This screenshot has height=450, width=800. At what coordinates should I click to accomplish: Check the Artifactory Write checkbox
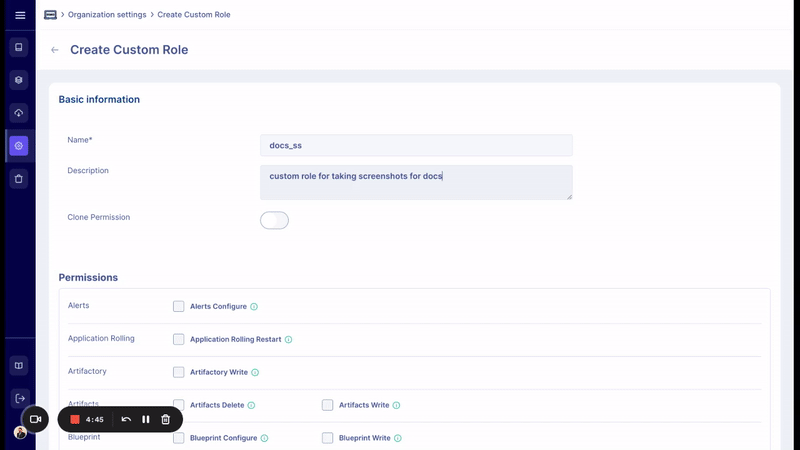tap(179, 372)
